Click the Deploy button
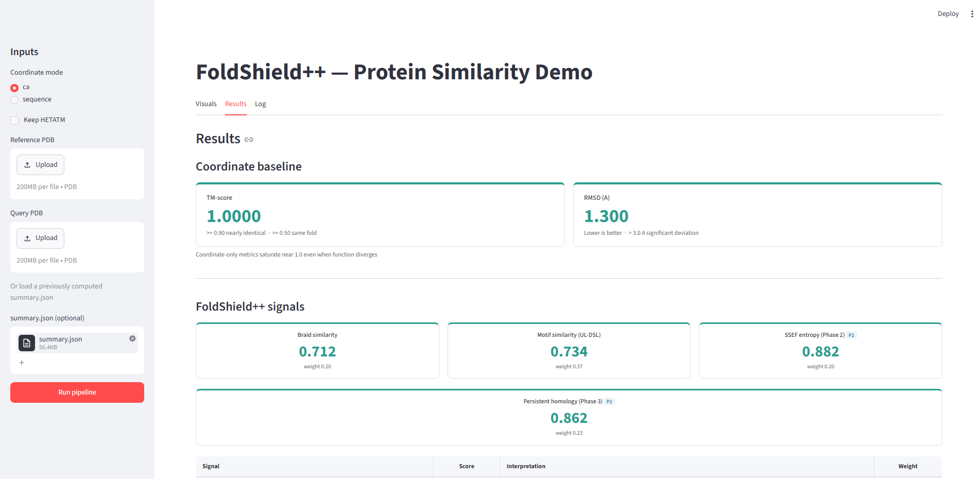Viewport: 980px width, 479px height. pyautogui.click(x=948, y=14)
